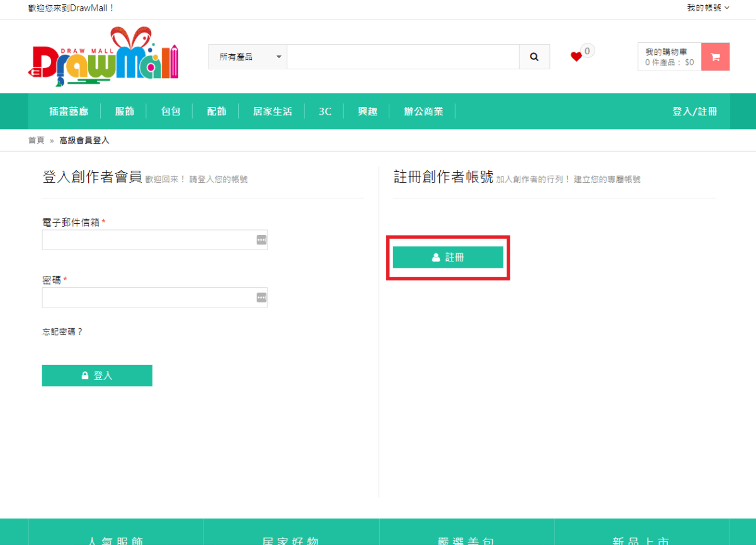Click the 新品上市 footer section
The width and height of the screenshot is (756, 545).
641,540
